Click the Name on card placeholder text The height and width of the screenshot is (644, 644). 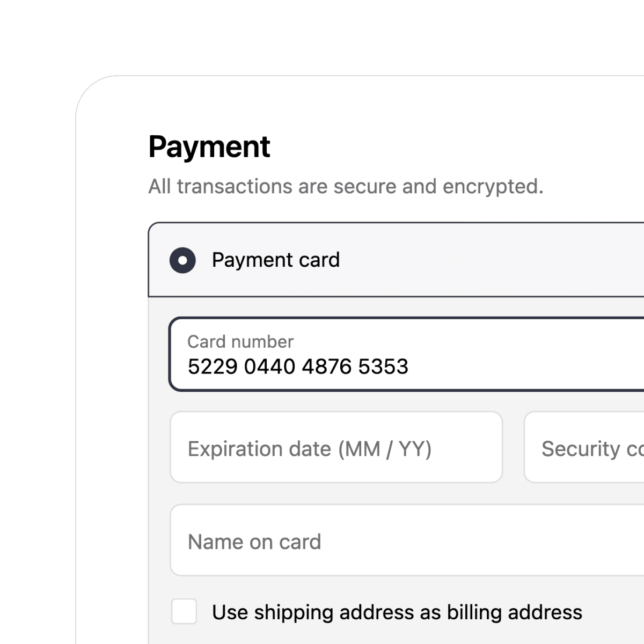254,541
